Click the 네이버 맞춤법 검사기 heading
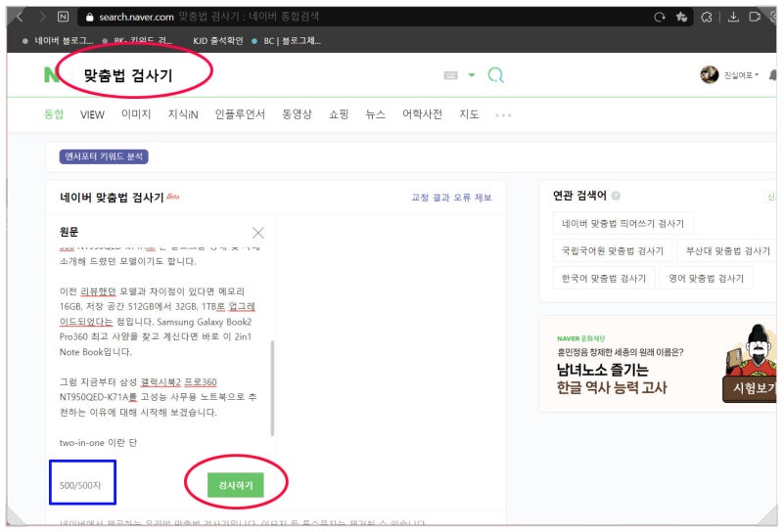The width and height of the screenshot is (783, 532). click(112, 198)
